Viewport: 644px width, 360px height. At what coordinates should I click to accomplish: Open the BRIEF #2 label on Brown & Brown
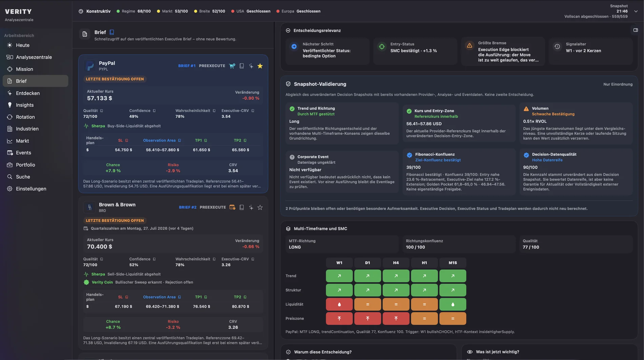click(x=188, y=207)
